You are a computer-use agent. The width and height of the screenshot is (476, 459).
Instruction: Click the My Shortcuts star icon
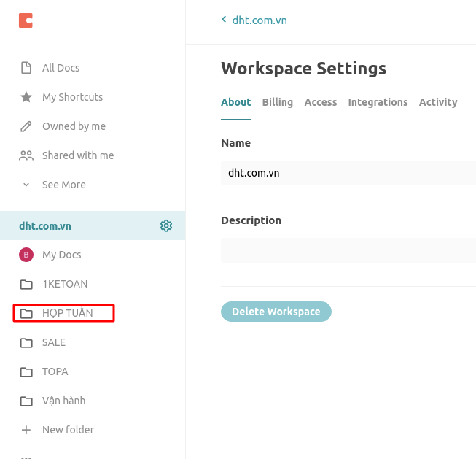pyautogui.click(x=26, y=97)
